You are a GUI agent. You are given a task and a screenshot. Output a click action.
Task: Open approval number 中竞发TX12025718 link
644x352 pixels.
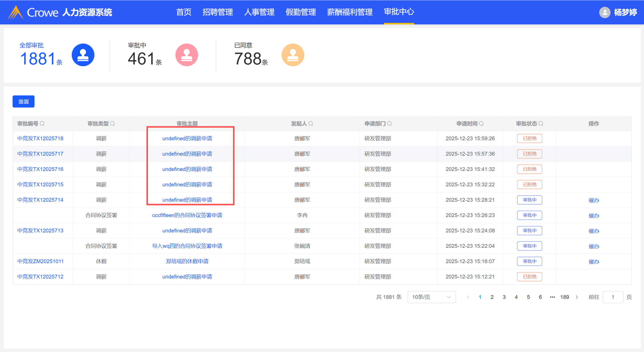coord(40,138)
